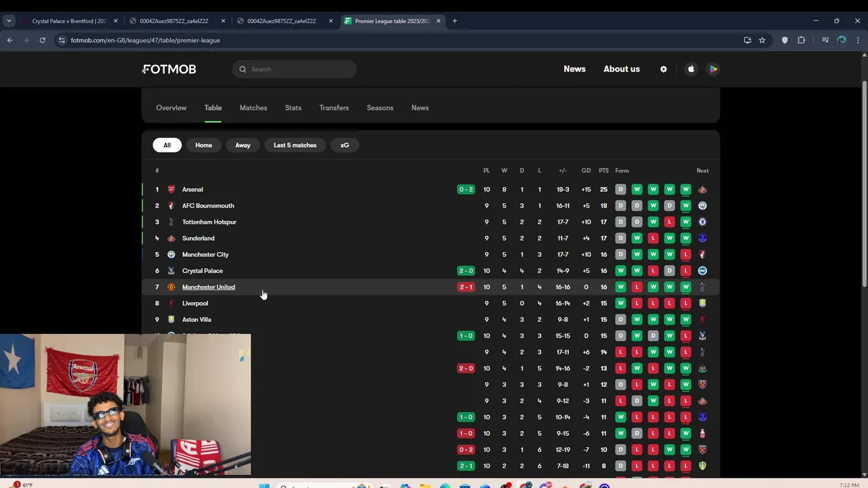Switch to the Stats tab

coord(293,108)
